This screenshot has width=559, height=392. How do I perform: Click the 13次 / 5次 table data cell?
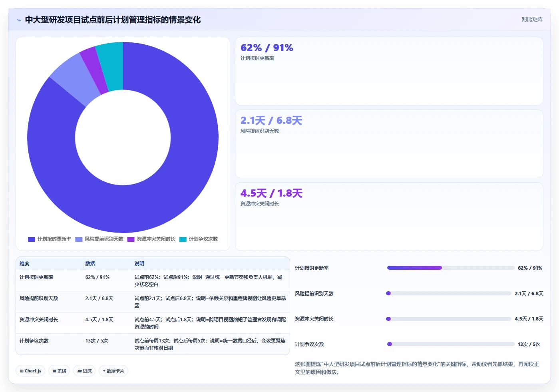click(97, 341)
